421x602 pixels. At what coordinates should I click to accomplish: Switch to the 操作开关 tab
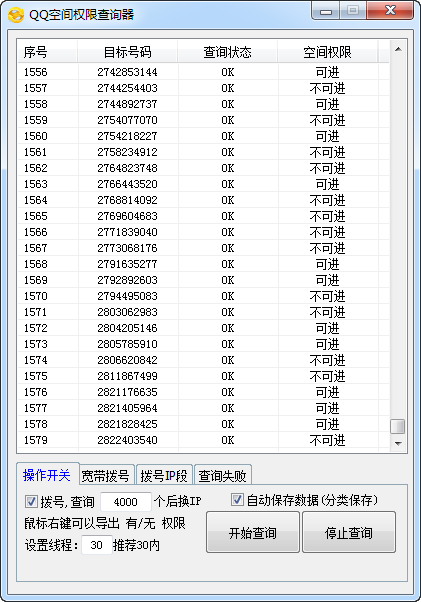click(47, 475)
